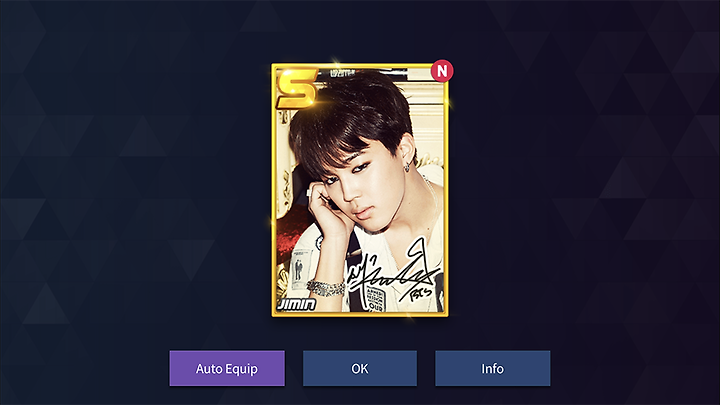Click the JIMIN name label on card
This screenshot has height=405, width=720.
pyautogui.click(x=296, y=304)
